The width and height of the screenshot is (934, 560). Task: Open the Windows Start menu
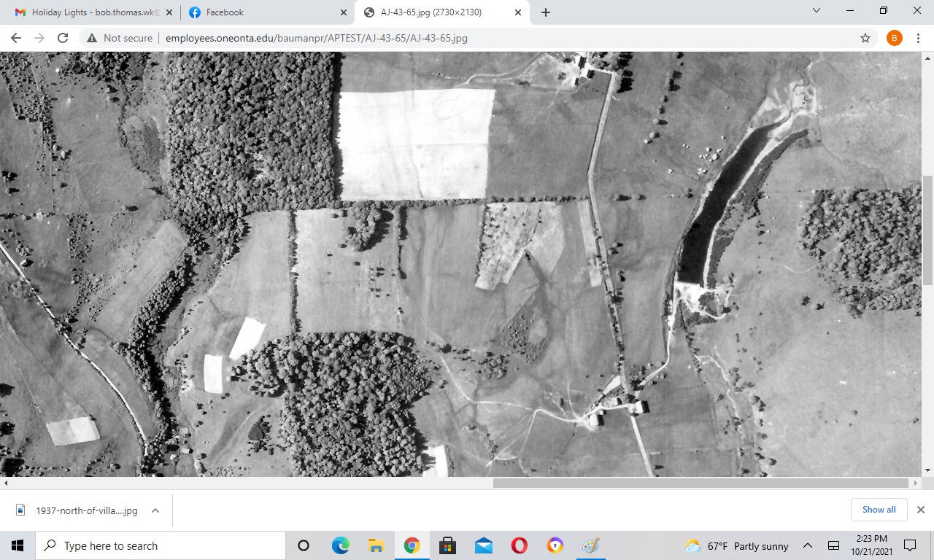click(x=18, y=545)
